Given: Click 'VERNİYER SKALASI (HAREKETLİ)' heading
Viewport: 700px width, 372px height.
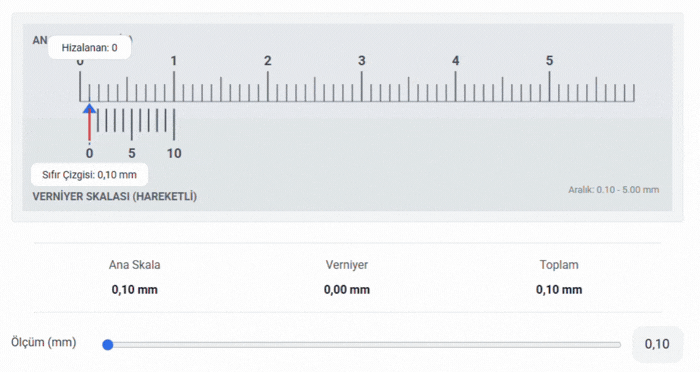Looking at the screenshot, I should pos(115,196).
